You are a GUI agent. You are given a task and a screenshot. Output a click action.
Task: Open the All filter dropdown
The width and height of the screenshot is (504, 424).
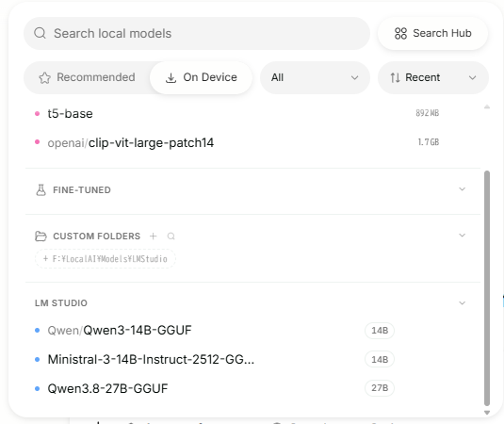pos(315,77)
